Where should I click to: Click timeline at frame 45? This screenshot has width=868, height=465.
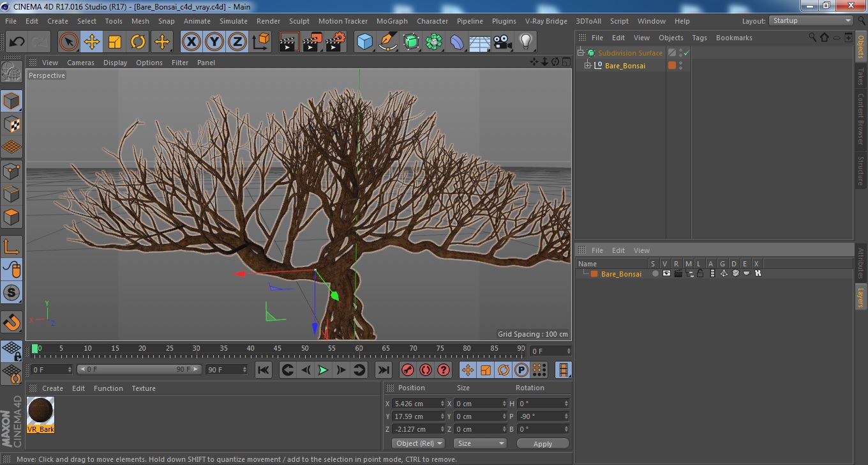pyautogui.click(x=278, y=349)
